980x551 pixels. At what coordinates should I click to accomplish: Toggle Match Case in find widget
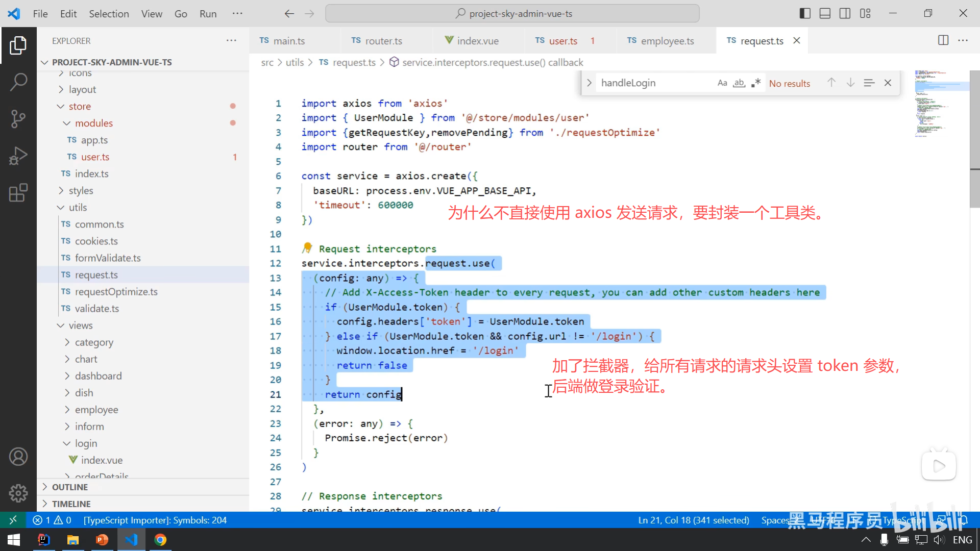722,83
